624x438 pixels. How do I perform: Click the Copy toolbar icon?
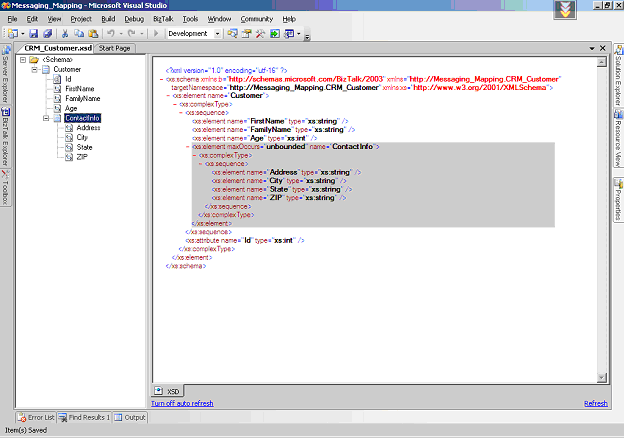click(79, 34)
